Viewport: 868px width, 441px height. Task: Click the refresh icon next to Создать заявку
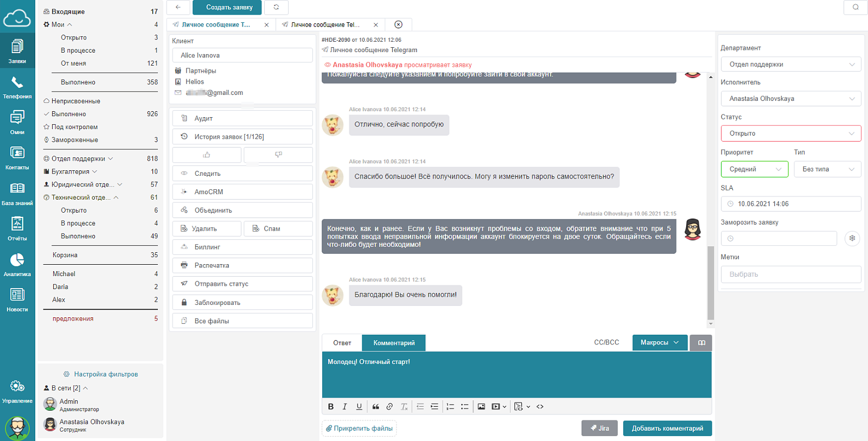276,7
